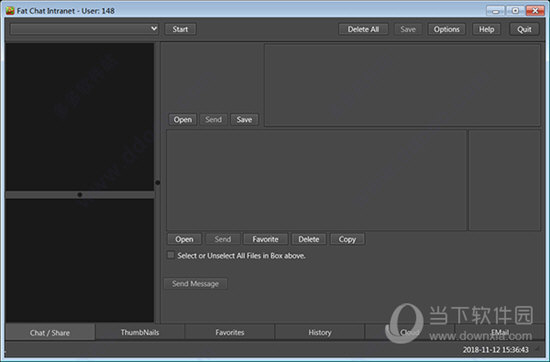
Task: Click the vertical splitter dot beside left panels
Action: click(x=157, y=182)
